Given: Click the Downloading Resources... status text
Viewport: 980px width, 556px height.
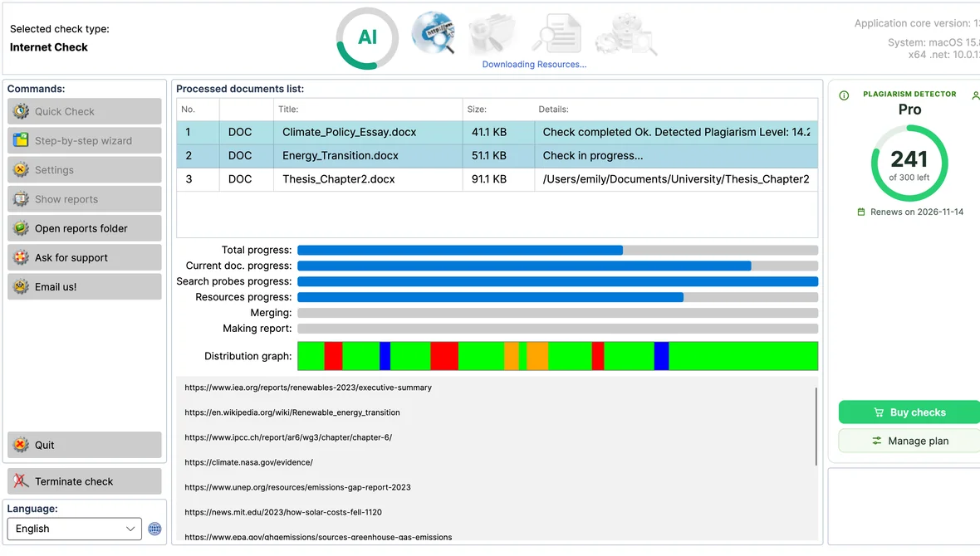Looking at the screenshot, I should [534, 65].
